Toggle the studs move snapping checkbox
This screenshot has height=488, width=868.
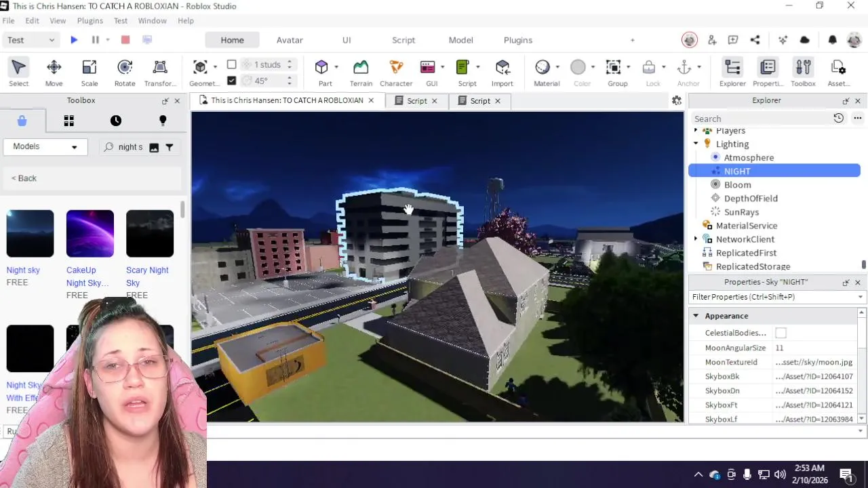231,64
